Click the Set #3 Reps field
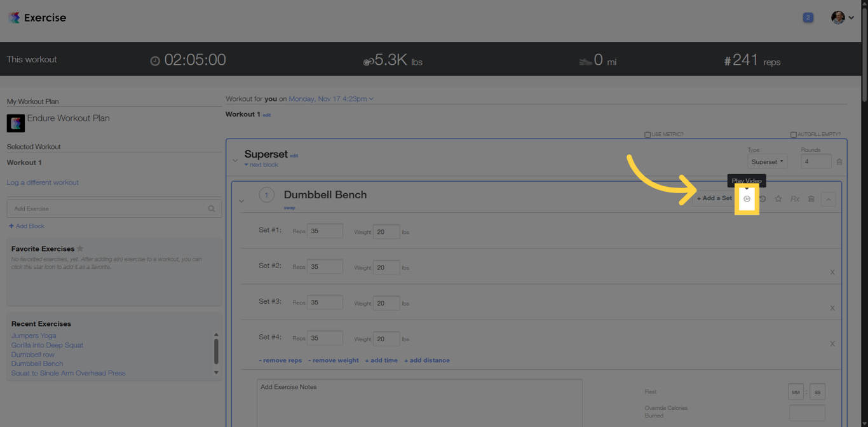 pos(325,302)
